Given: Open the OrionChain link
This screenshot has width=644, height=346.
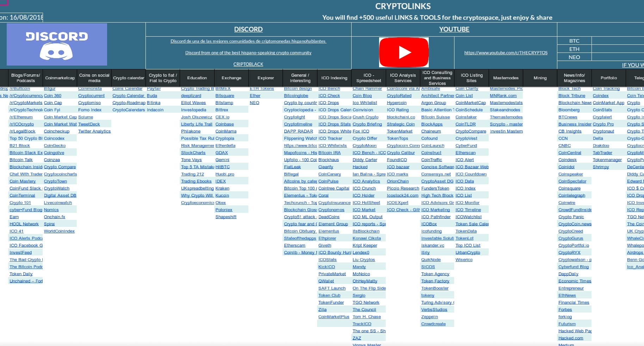Looking at the screenshot, I should point(398,181).
